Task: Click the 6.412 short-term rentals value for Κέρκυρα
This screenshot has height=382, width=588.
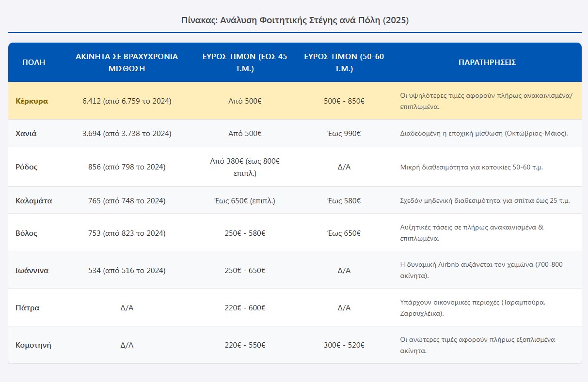Action: [x=127, y=101]
